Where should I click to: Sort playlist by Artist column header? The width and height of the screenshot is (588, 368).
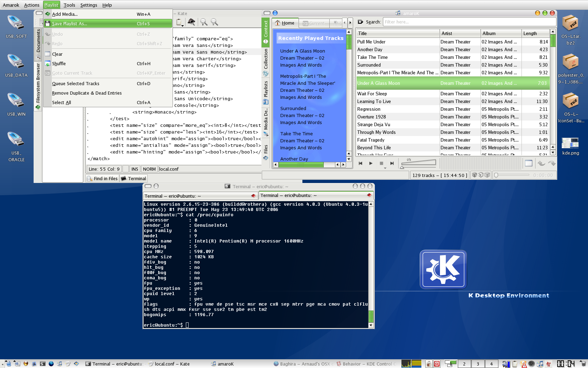[x=460, y=33]
